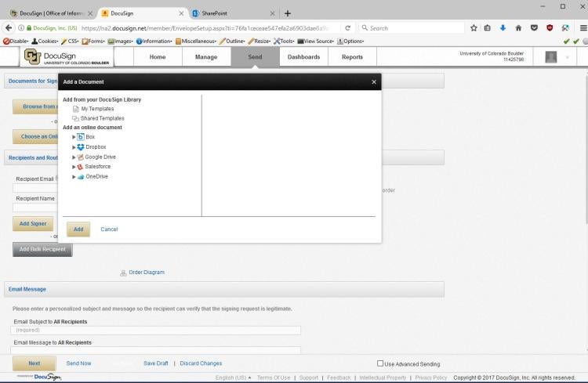Image resolution: width=588 pixels, height=383 pixels.
Task: Click the browser search box
Action: 412,28
